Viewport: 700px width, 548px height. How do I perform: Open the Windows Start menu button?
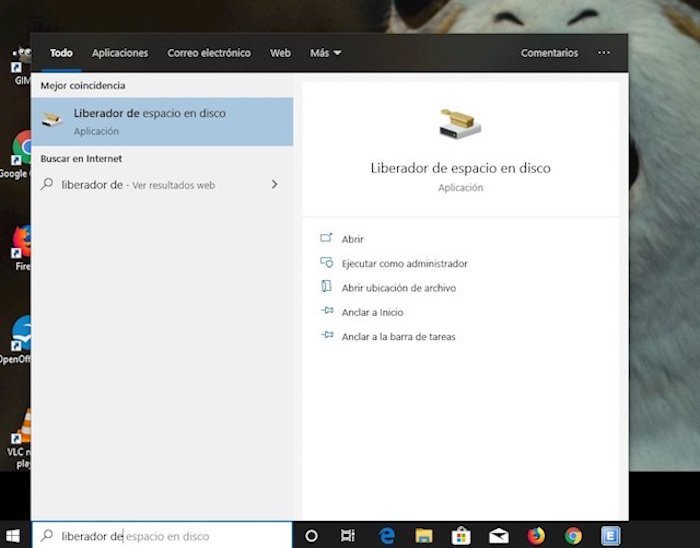point(14,535)
